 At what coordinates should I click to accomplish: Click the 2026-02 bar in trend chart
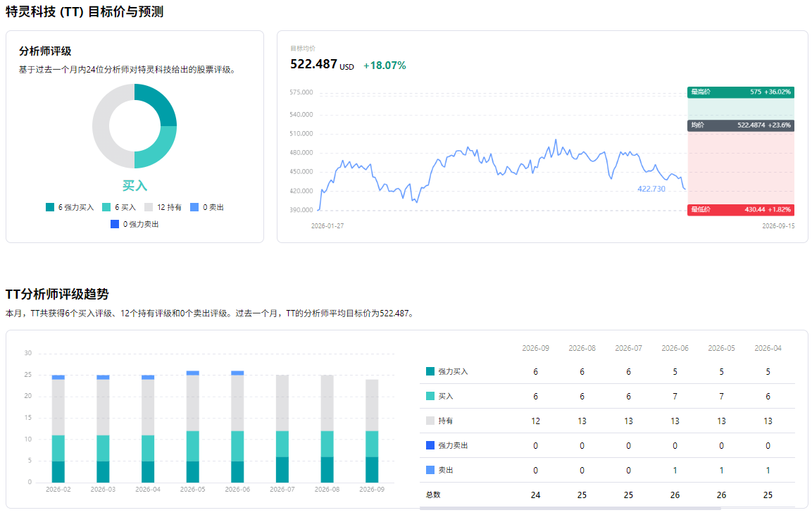click(x=58, y=429)
